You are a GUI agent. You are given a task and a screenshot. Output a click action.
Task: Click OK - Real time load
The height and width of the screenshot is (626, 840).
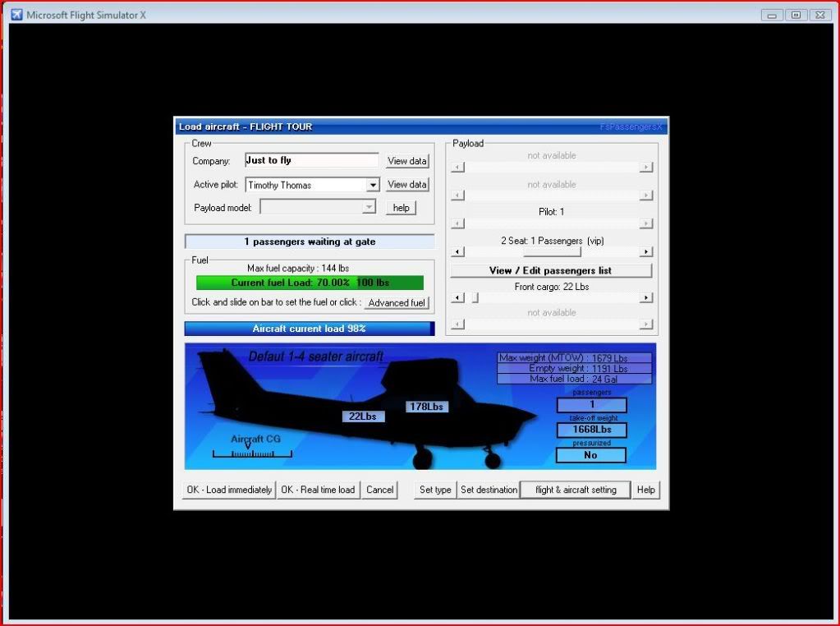[x=318, y=490]
